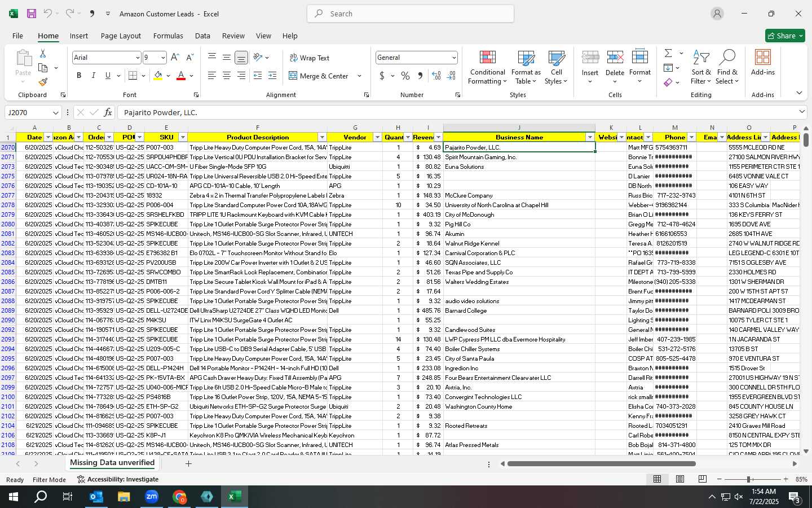This screenshot has height=508, width=812.
Task: Click the Search box in title bar
Action: [411, 14]
